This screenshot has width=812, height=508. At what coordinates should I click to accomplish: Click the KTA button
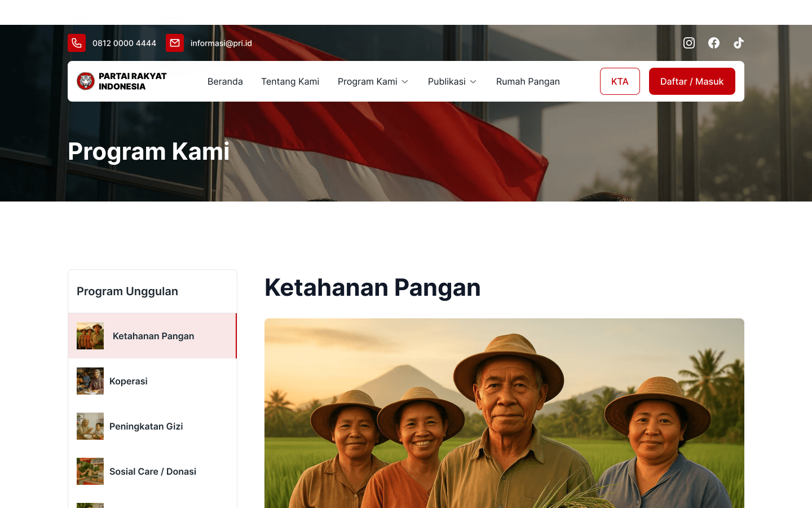(620, 81)
